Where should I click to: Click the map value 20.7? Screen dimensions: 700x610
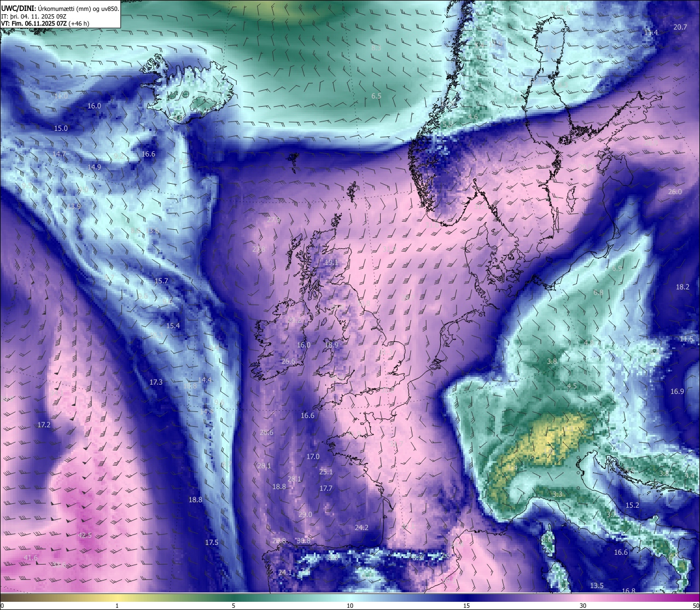point(680,27)
